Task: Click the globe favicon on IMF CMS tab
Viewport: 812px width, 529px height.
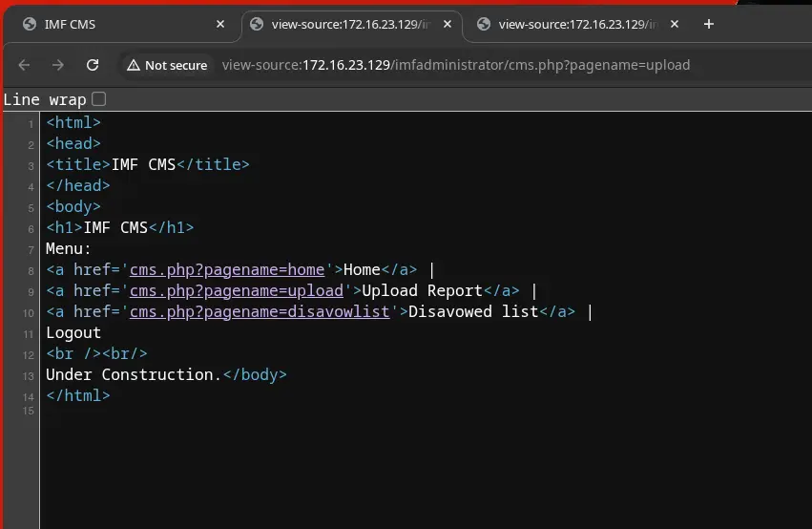Action: pos(29,24)
